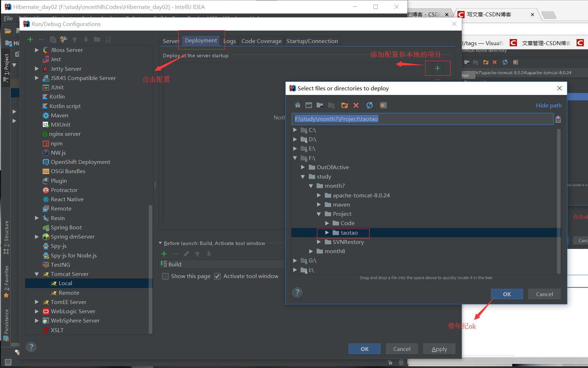Open help in Run/Debug Configurations dialog
The height and width of the screenshot is (368, 588).
(31, 347)
